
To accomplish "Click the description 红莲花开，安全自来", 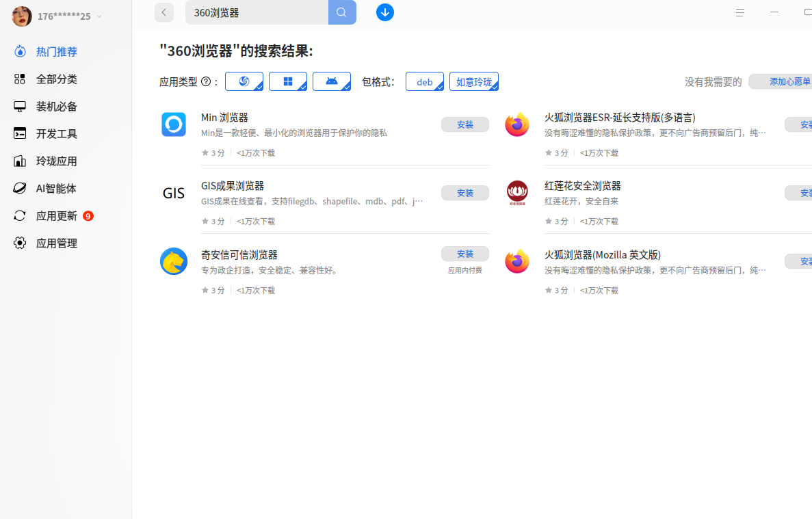I will 581,201.
